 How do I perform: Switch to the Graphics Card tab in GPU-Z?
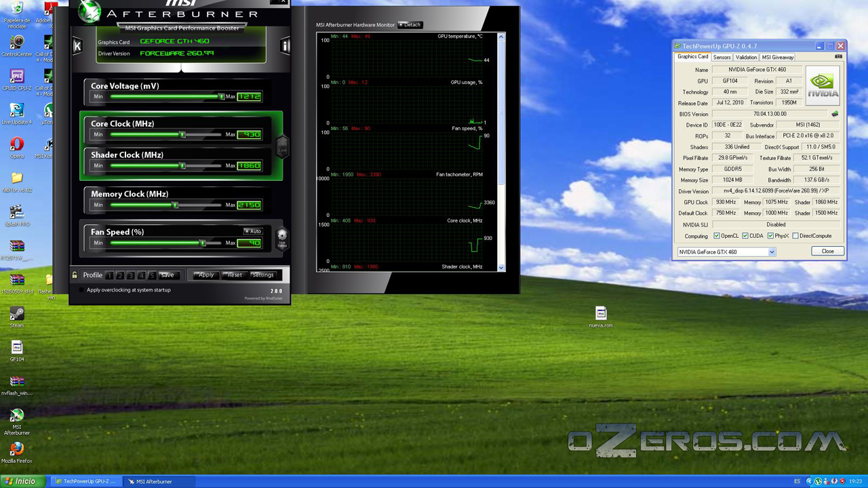tap(692, 57)
